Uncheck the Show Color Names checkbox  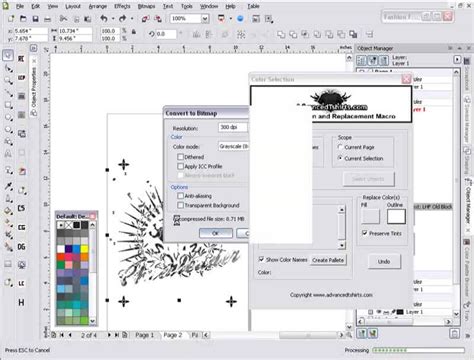(x=261, y=259)
